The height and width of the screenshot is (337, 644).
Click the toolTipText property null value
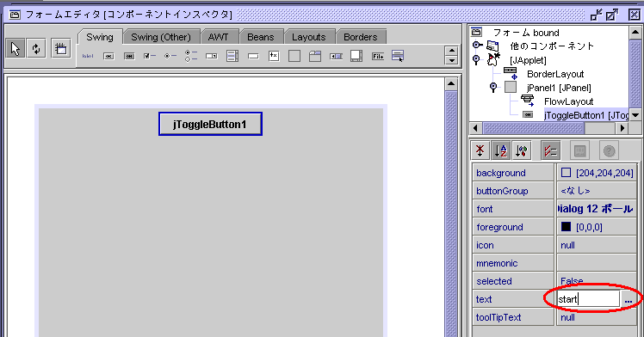click(x=596, y=317)
